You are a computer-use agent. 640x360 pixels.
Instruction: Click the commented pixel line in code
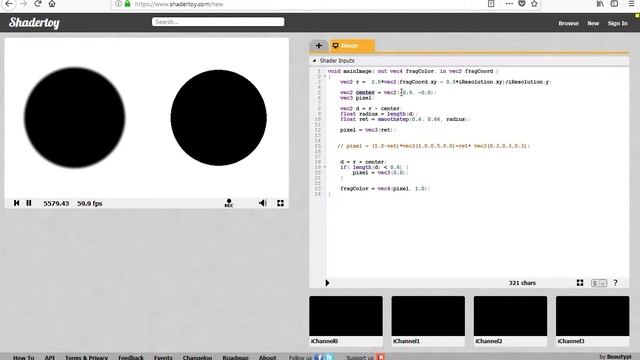tap(433, 146)
